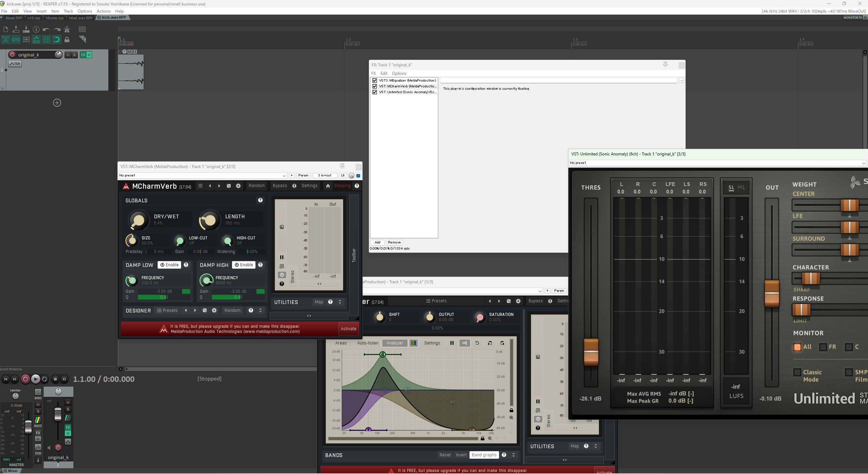
Task: Toggle Classic Mode checkbox in Unlimited
Action: (797, 372)
